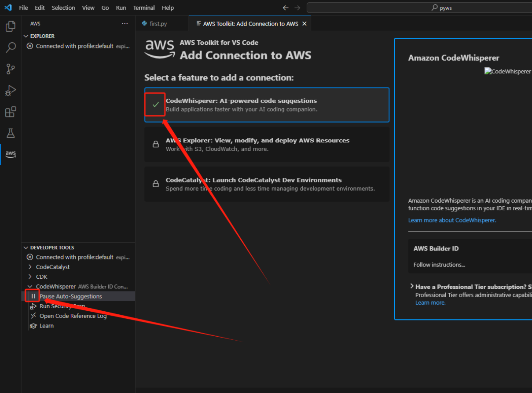532x393 pixels.
Task: Click the Amazon CodeWhisperer panel heading
Action: click(454, 58)
